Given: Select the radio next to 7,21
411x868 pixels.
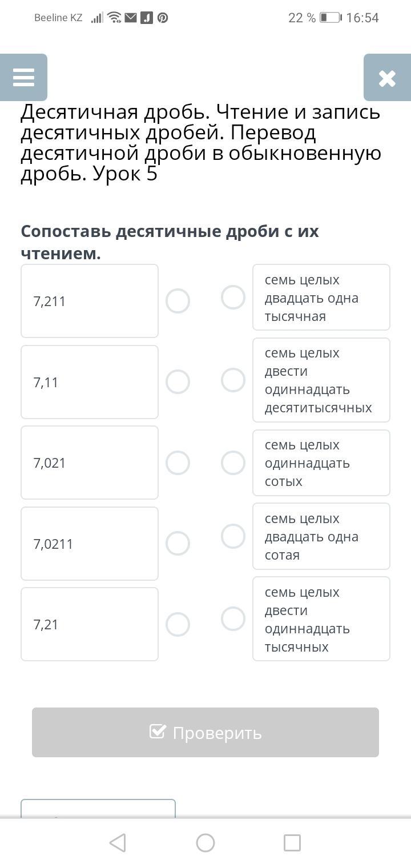Looking at the screenshot, I should tap(178, 624).
